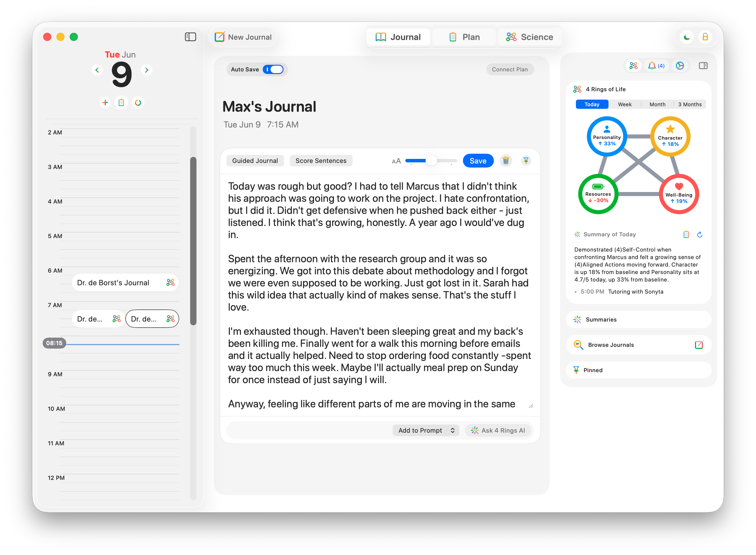Viewport: 756px width, 555px height.
Task: Click the Browse Journals magnifier icon
Action: (x=578, y=344)
